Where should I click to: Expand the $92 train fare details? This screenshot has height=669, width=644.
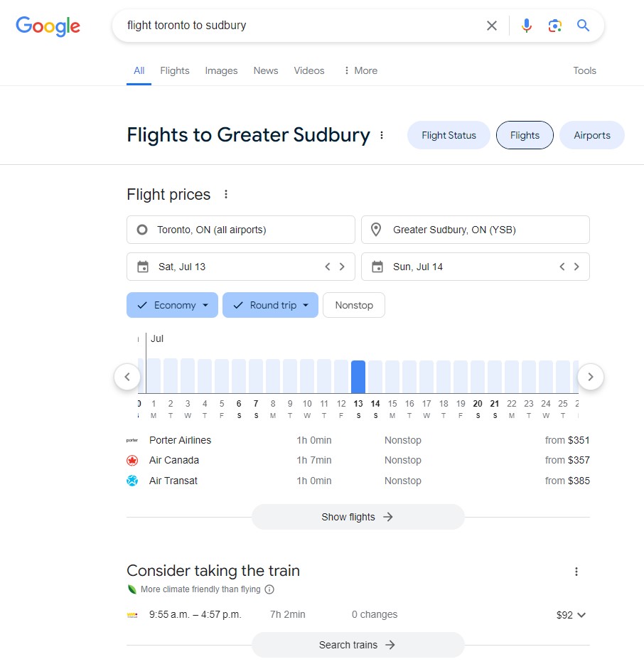point(571,615)
